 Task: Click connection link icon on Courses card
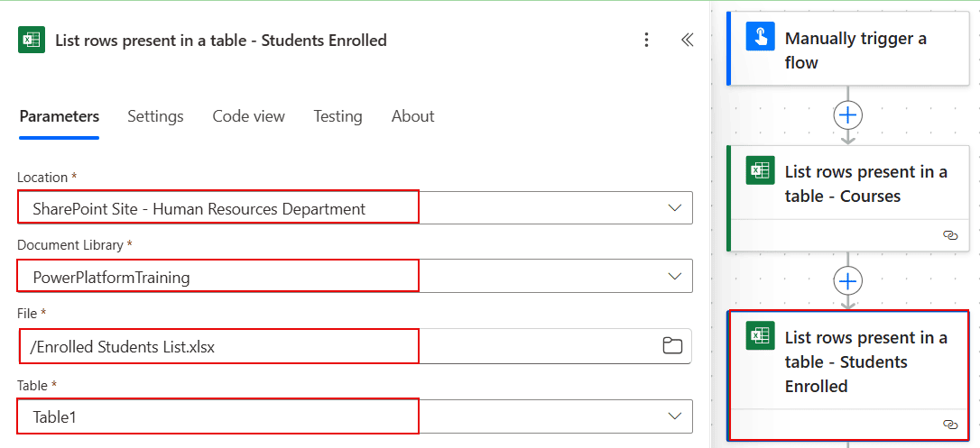point(949,235)
